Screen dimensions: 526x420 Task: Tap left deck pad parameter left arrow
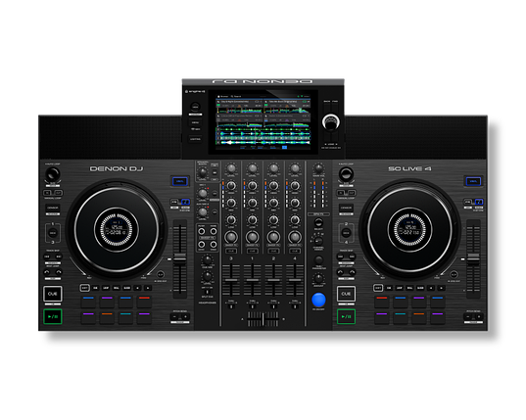coord(137,288)
